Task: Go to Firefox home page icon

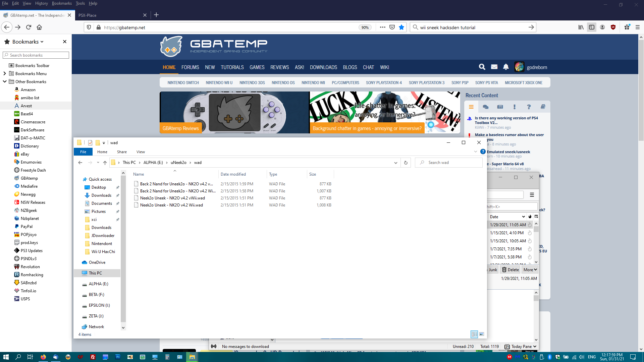Action: point(39,27)
